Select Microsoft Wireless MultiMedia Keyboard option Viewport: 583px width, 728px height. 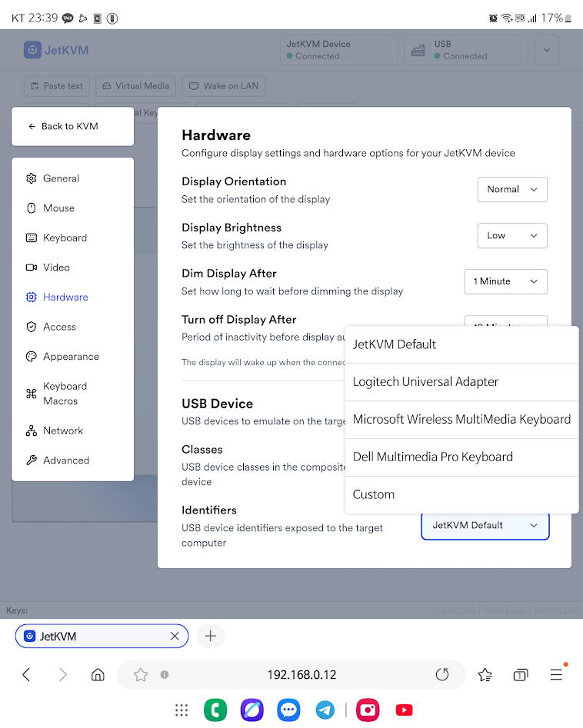pyautogui.click(x=461, y=420)
